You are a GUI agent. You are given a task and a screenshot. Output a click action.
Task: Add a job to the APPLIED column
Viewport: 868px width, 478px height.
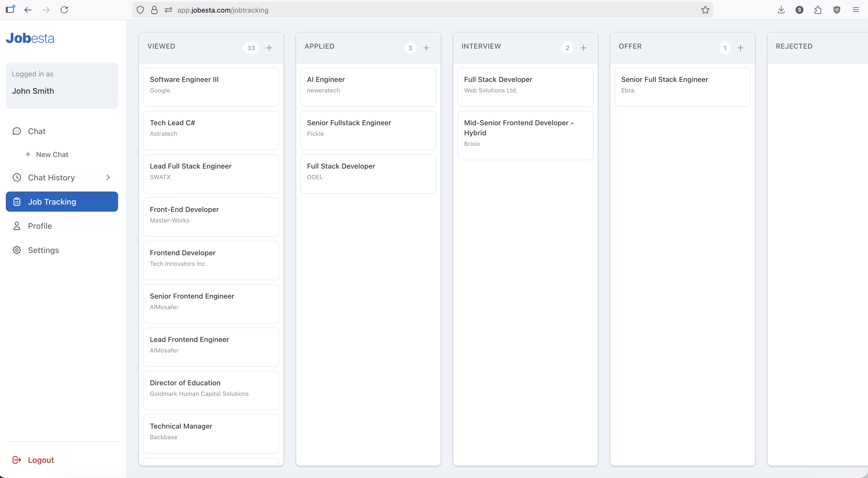426,48
